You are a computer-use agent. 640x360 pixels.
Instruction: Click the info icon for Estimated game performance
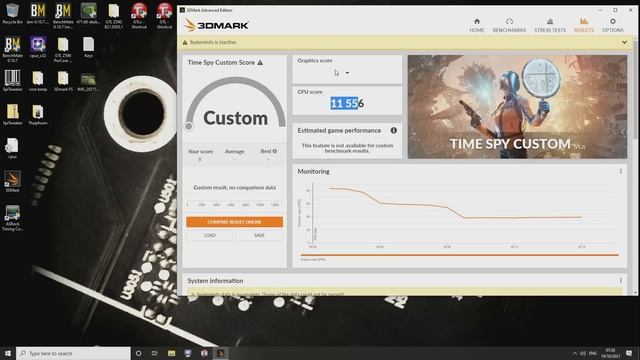393,130
